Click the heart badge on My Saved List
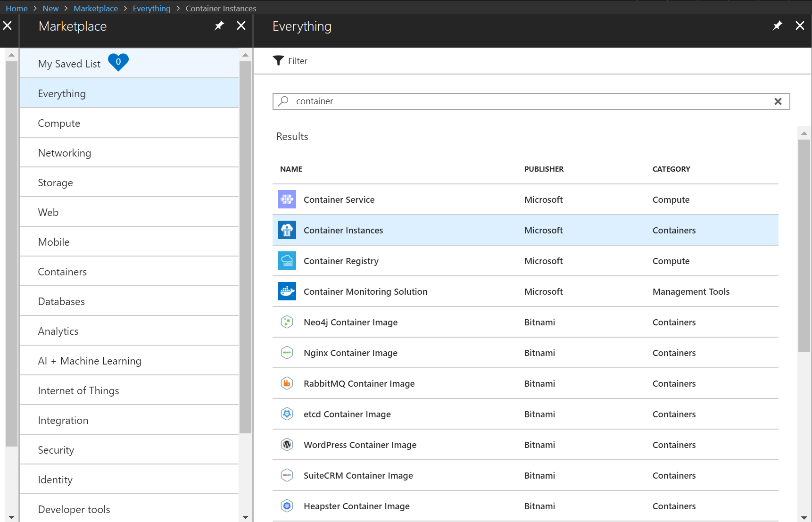 click(x=118, y=62)
